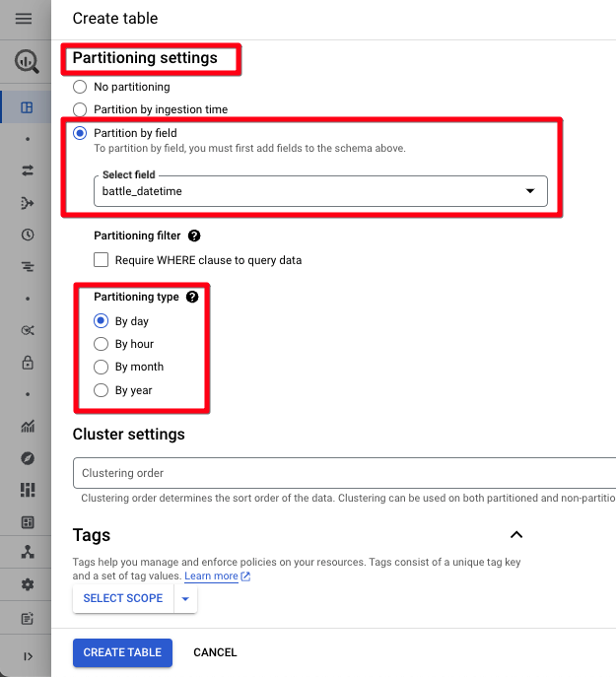Choose By hour partitioning type
616x677 pixels.
point(102,344)
